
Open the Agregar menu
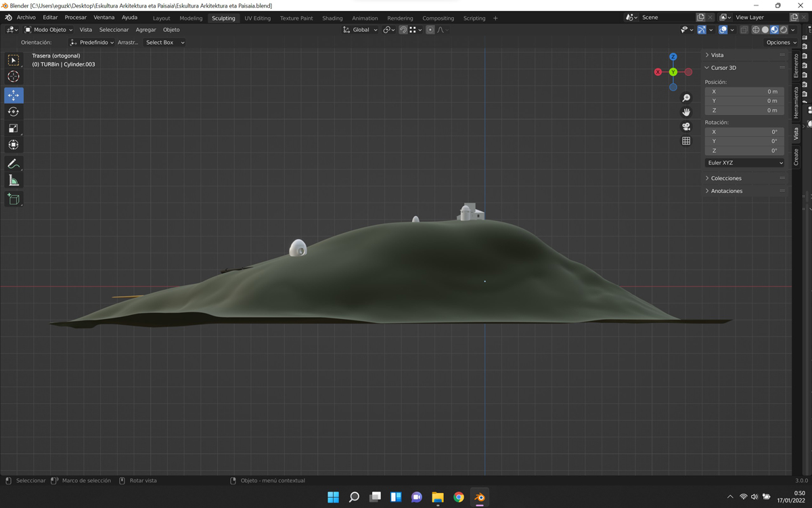point(145,30)
